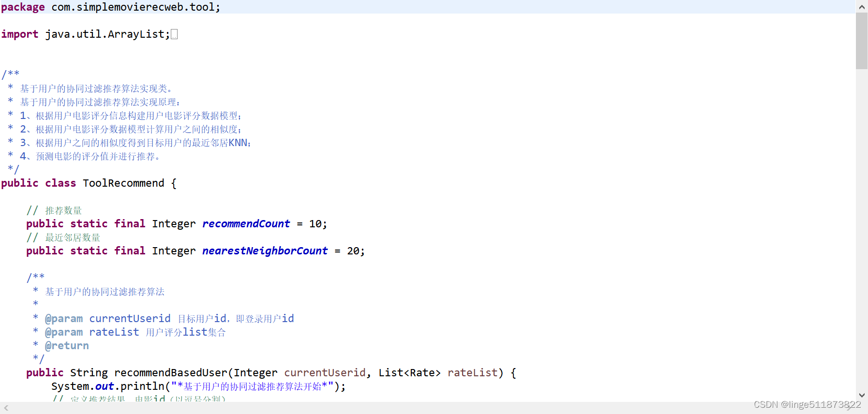The height and width of the screenshot is (414, 868).
Task: Click the comment line ending with KNN
Action: pos(130,143)
